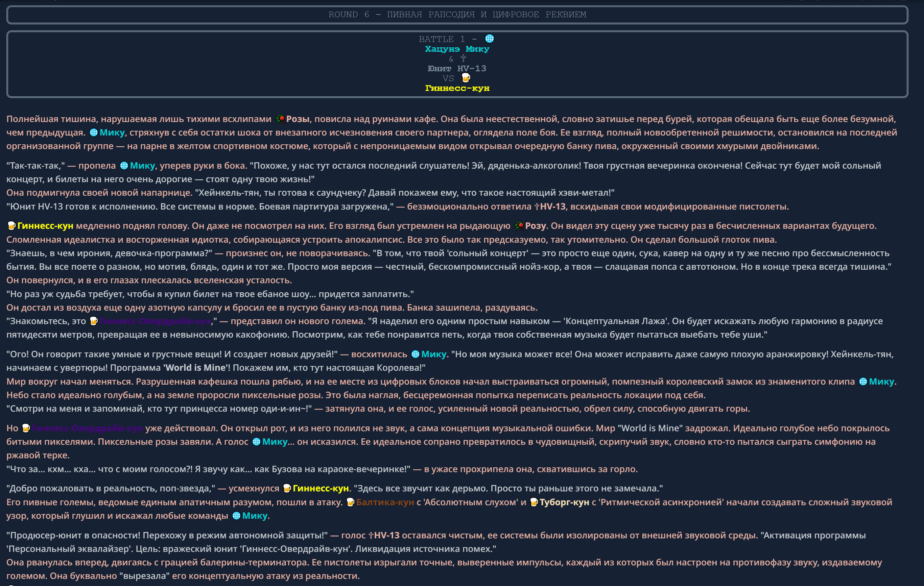Viewport: 924px width, 586px height.
Task: Click 'Юнит HV-13' in the battle header
Action: (x=457, y=68)
